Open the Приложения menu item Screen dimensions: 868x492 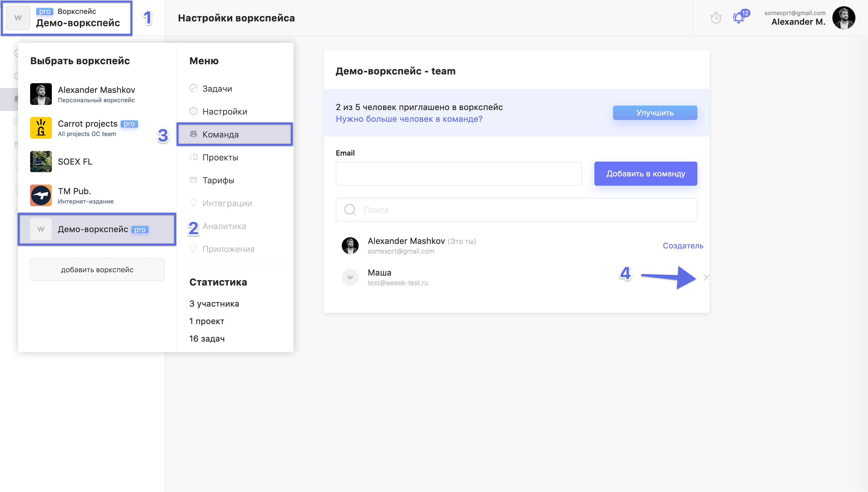click(x=234, y=249)
